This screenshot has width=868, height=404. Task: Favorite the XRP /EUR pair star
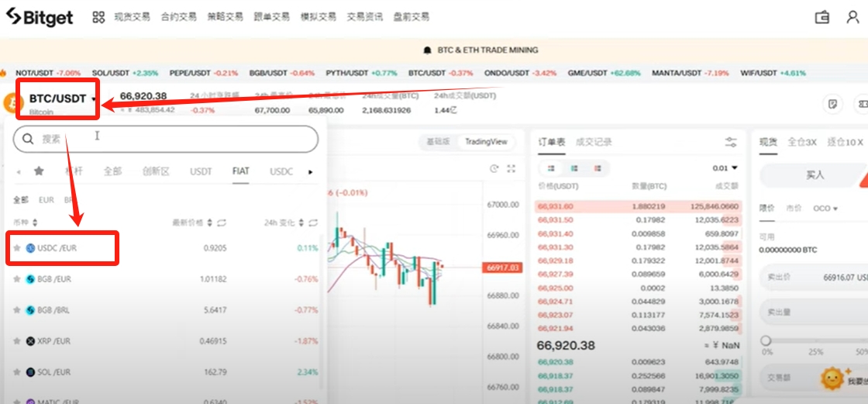(x=17, y=341)
